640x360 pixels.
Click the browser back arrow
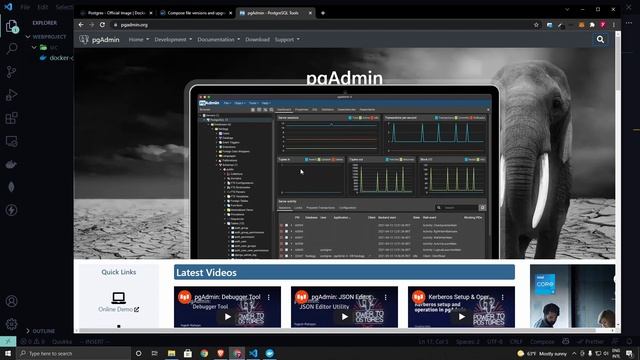pos(81,25)
